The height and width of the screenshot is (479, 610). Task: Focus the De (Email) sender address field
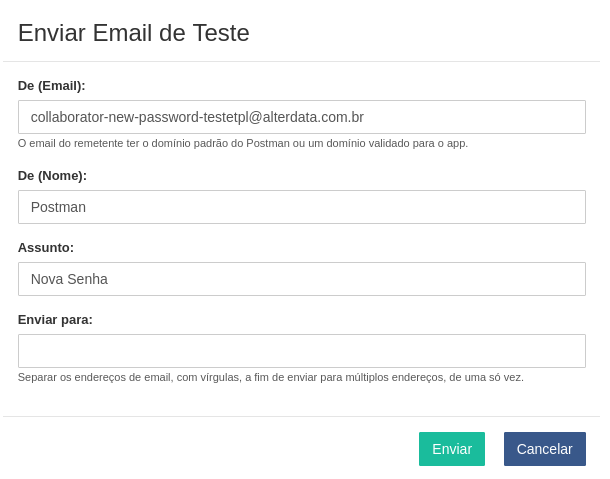(301, 117)
